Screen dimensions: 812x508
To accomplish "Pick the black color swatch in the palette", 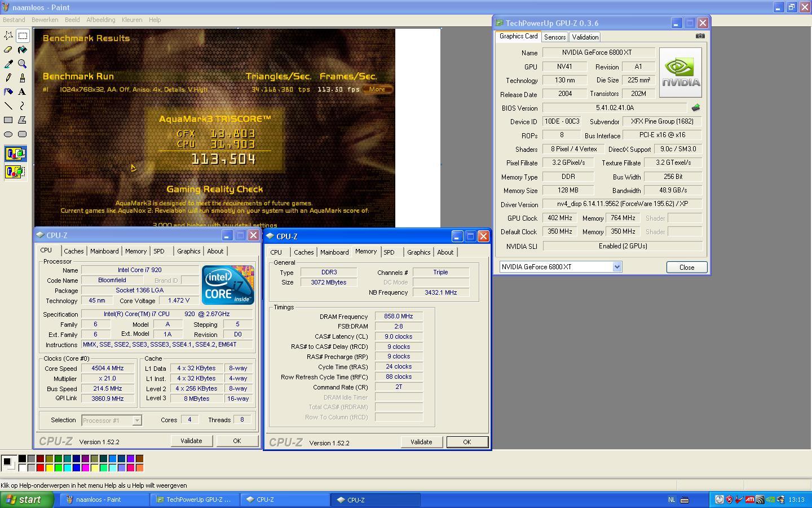I will [x=22, y=459].
